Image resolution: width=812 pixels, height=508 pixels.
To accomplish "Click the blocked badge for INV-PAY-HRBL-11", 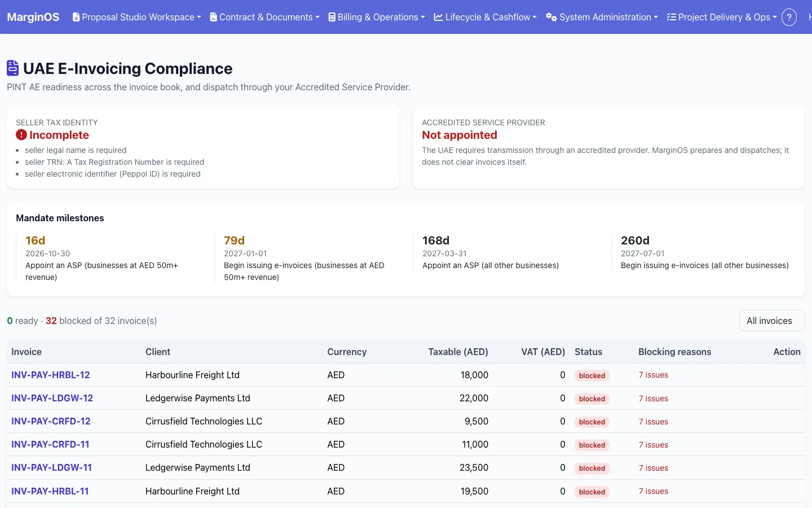I will pyautogui.click(x=592, y=492).
